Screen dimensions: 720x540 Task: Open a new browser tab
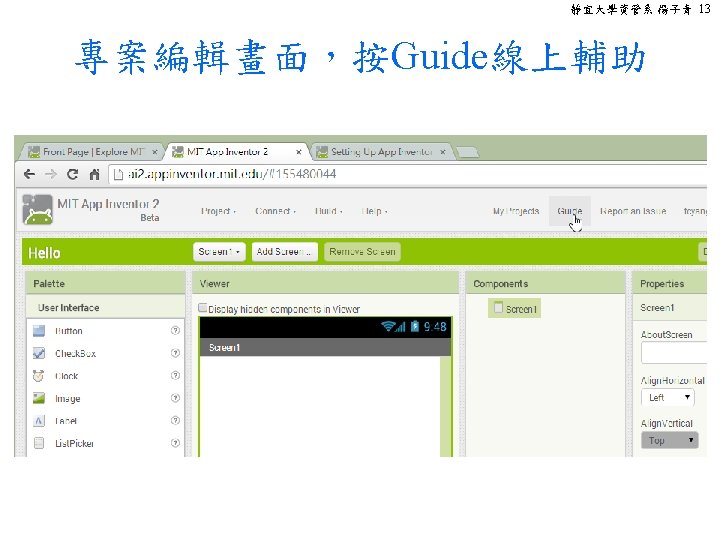click(467, 152)
